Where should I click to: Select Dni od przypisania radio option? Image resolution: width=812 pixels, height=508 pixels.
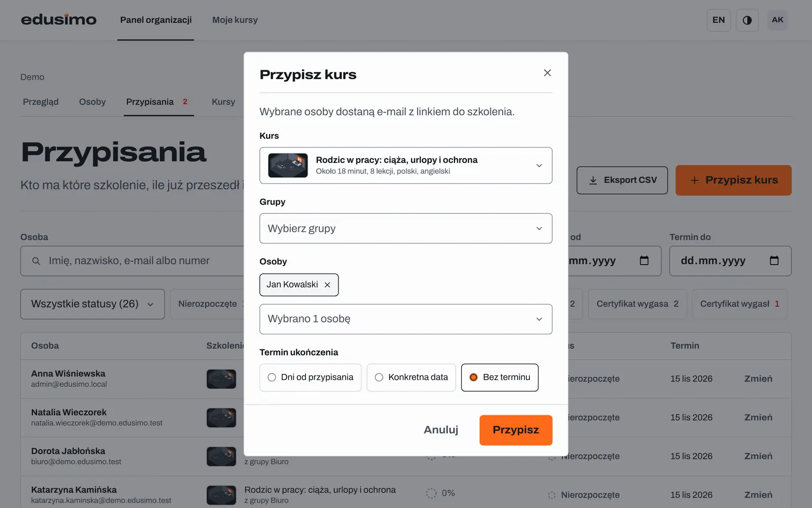(x=310, y=377)
